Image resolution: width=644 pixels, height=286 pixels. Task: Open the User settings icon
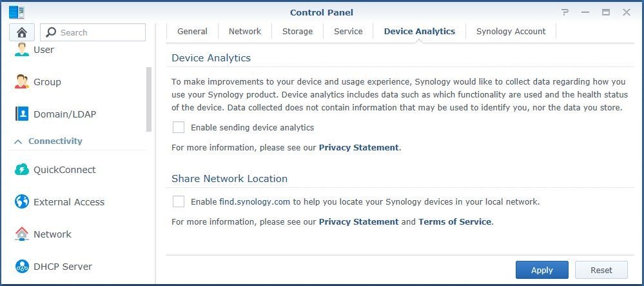pos(22,50)
